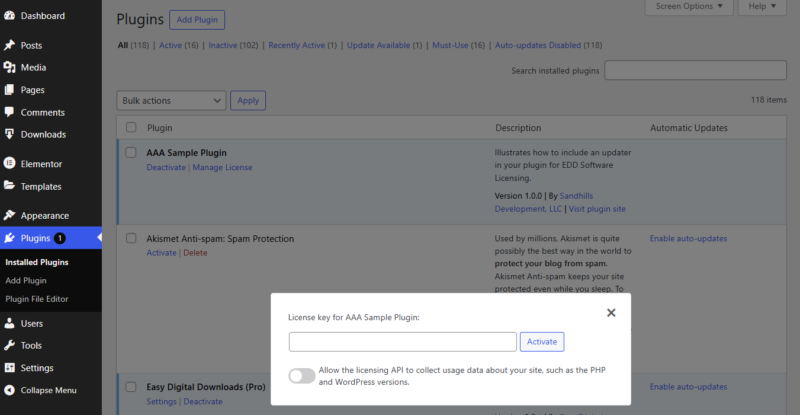Click the Add Plugin button by the title

(x=197, y=20)
